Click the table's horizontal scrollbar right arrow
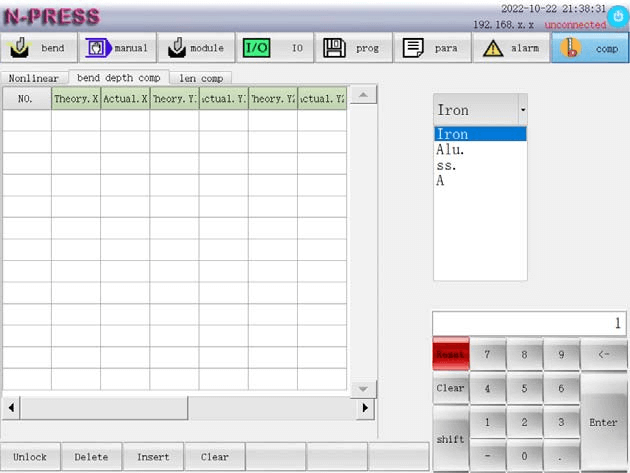The image size is (630, 473). coord(365,408)
